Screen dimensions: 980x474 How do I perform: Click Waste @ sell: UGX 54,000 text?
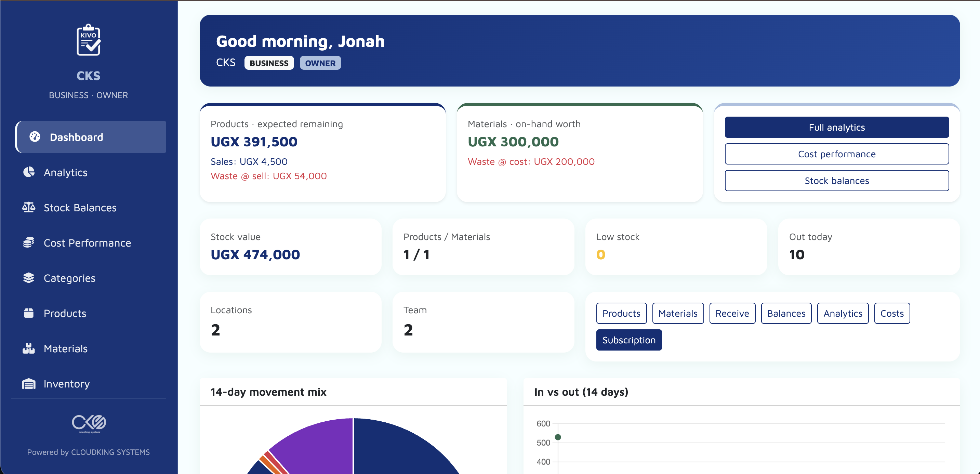tap(268, 176)
